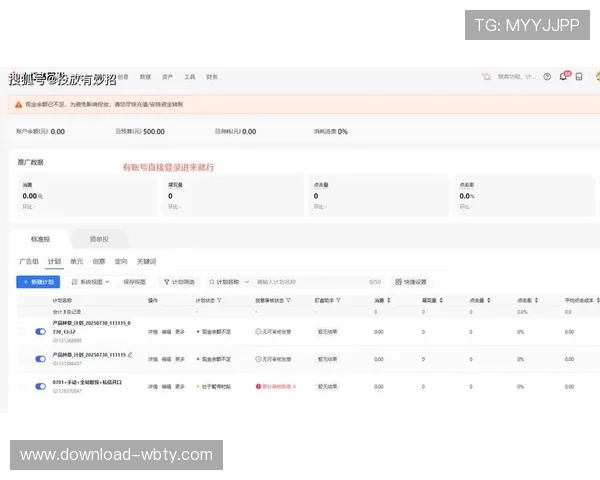
Task: Click pencil icon beside plan name ending 113115
Action: (x=130, y=355)
